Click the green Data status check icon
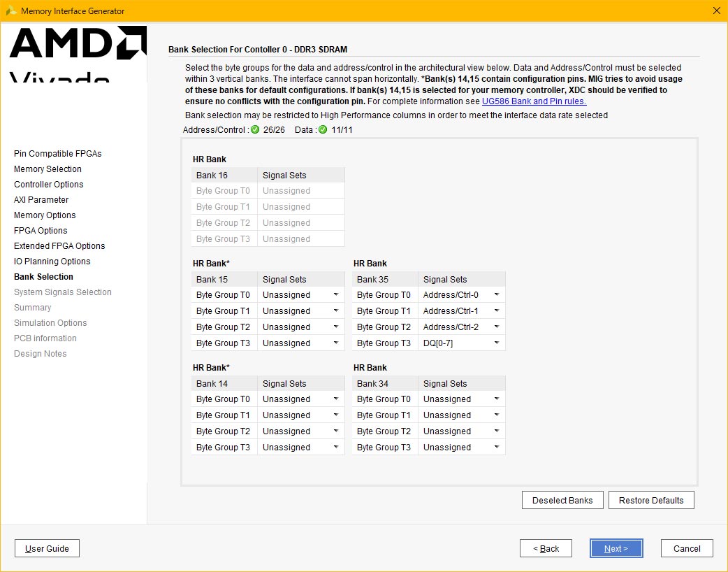728x572 pixels. (323, 130)
